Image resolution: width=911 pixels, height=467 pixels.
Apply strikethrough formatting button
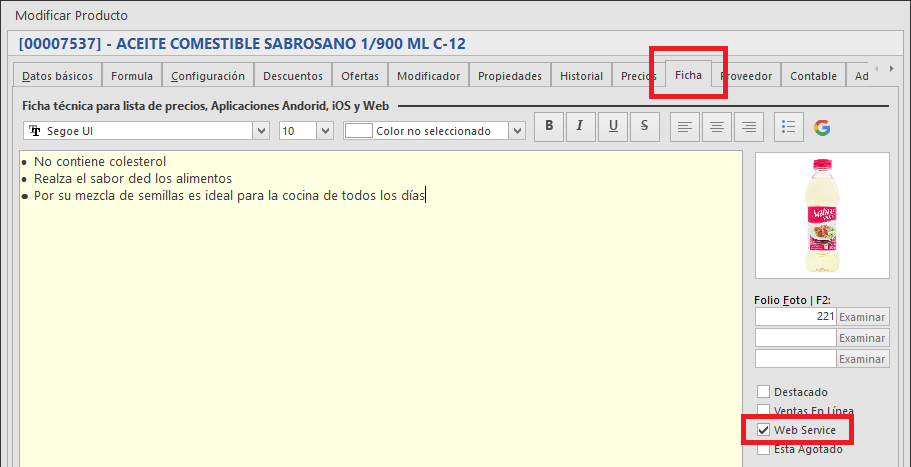pos(644,127)
